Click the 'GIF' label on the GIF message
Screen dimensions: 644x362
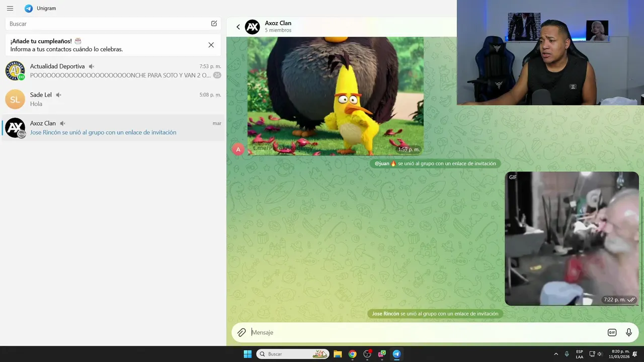513,177
